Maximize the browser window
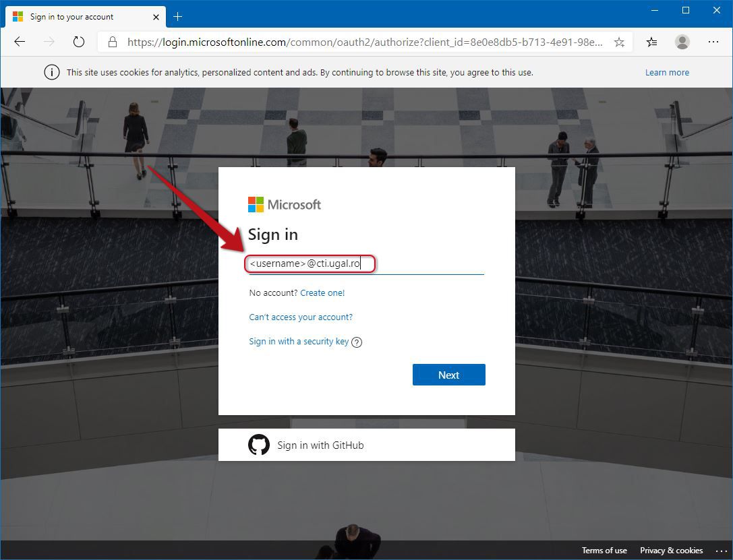733x560 pixels. (686, 10)
